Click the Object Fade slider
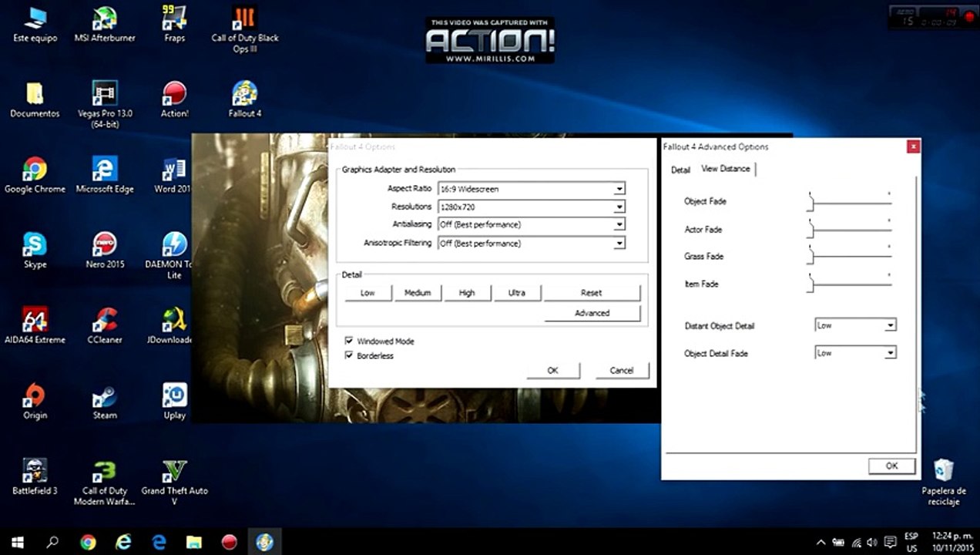 coord(850,202)
